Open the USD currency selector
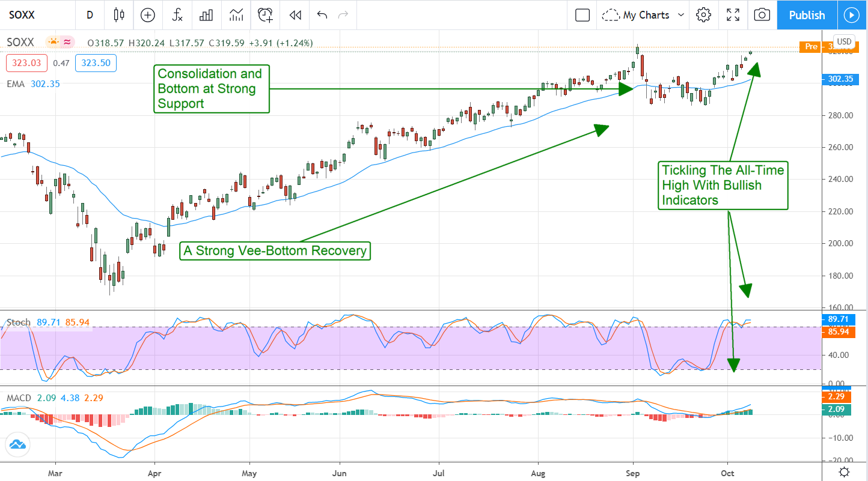 click(x=845, y=41)
